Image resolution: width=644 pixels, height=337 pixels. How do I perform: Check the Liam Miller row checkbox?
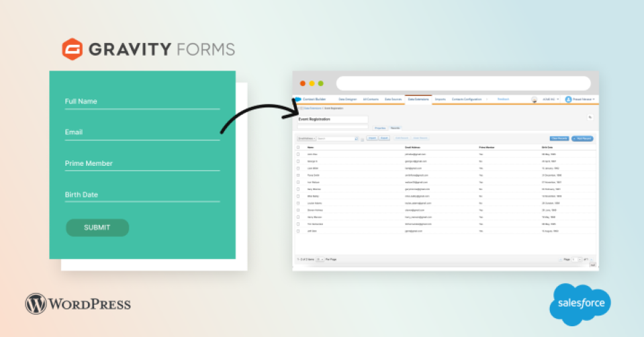pyautogui.click(x=298, y=168)
